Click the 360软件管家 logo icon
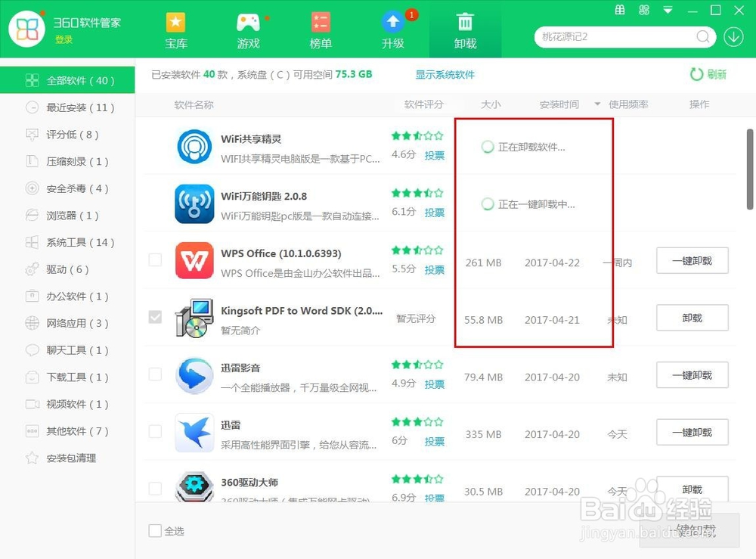Image resolution: width=756 pixels, height=559 pixels. click(27, 29)
